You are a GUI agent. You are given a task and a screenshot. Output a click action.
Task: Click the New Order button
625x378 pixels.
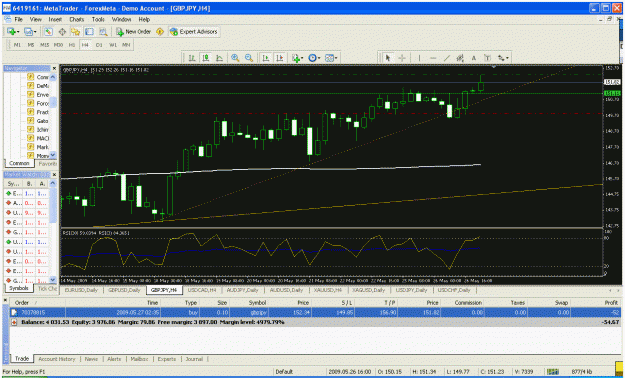pos(134,32)
